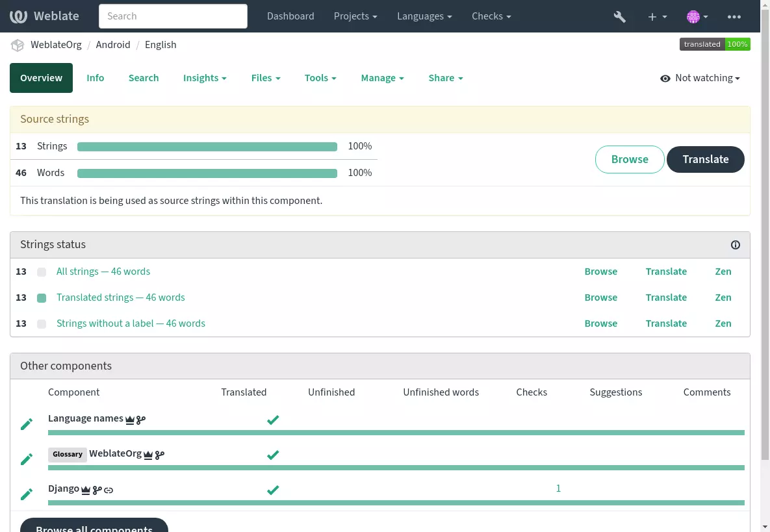Click the Android breadcrumb link
This screenshot has width=770, height=532.
pyautogui.click(x=113, y=45)
